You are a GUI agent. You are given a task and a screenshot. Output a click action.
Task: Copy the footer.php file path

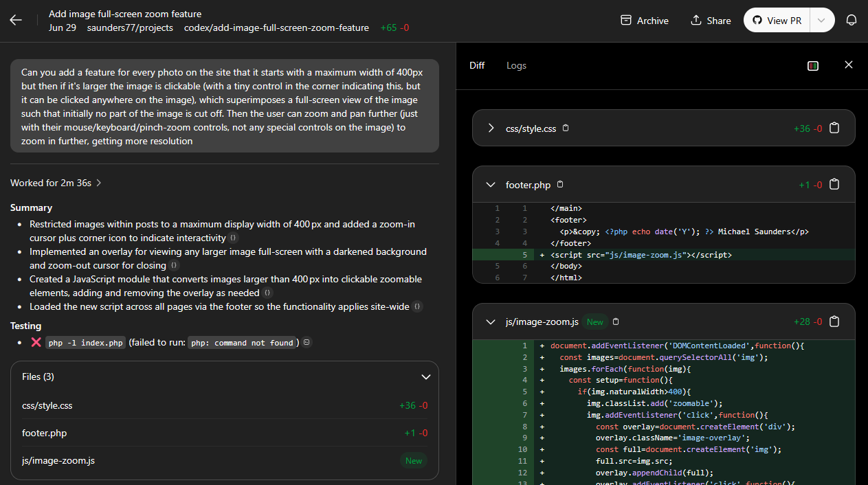coord(560,184)
